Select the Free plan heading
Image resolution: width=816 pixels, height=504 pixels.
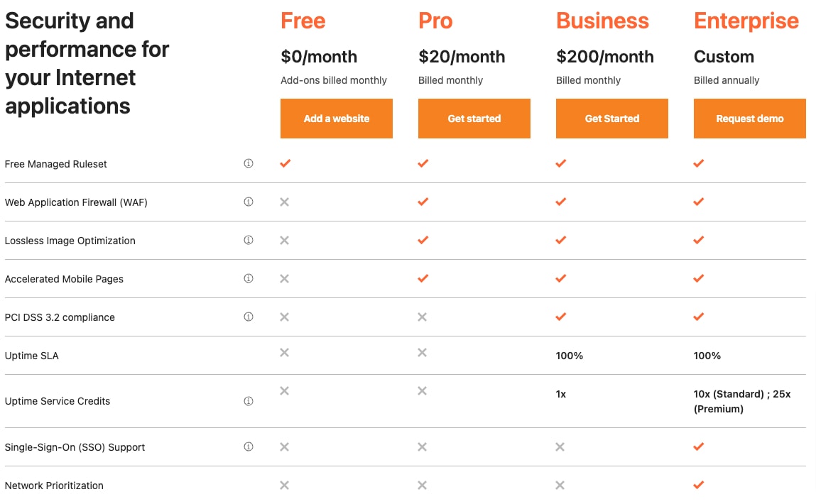[303, 21]
